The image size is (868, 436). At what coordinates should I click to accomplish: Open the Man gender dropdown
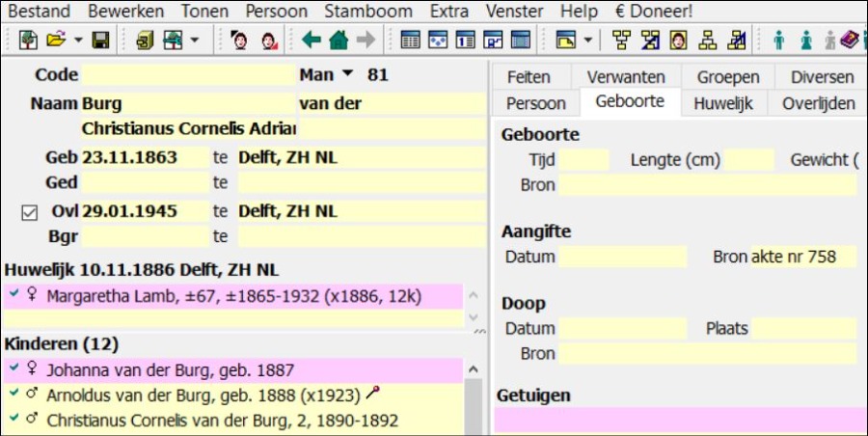347,75
